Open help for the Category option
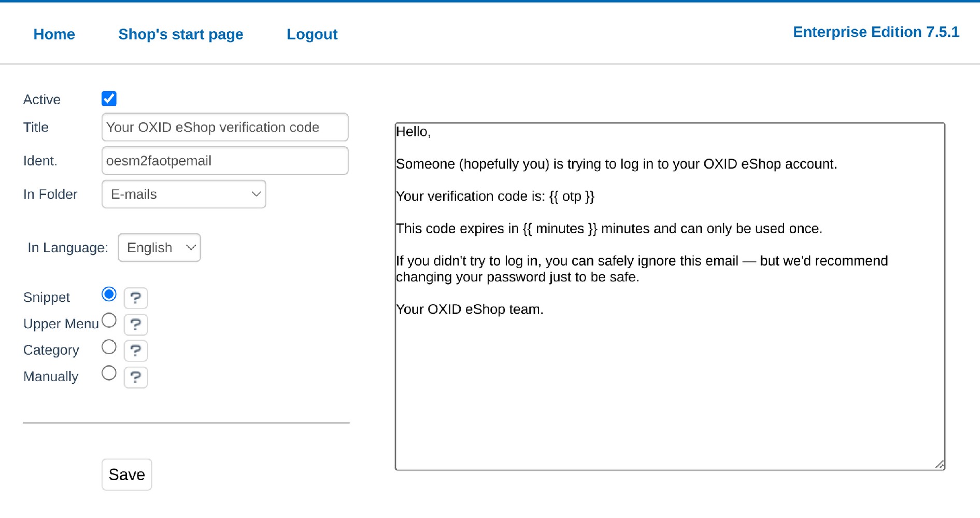 tap(136, 351)
